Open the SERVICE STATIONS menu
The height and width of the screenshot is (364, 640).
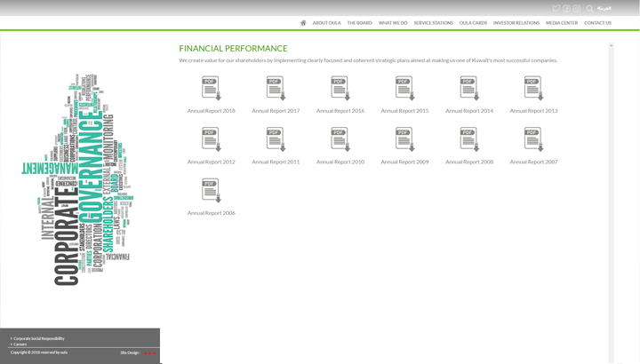pyautogui.click(x=434, y=23)
